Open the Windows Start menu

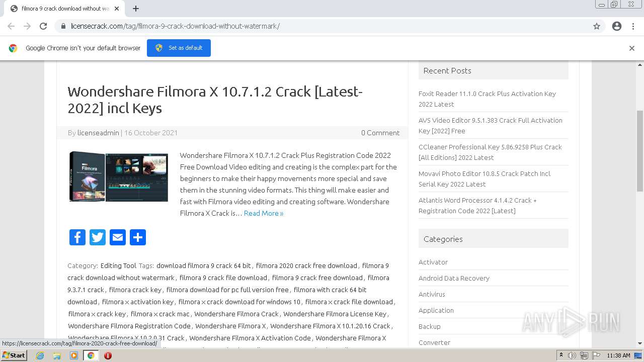pos(14,355)
